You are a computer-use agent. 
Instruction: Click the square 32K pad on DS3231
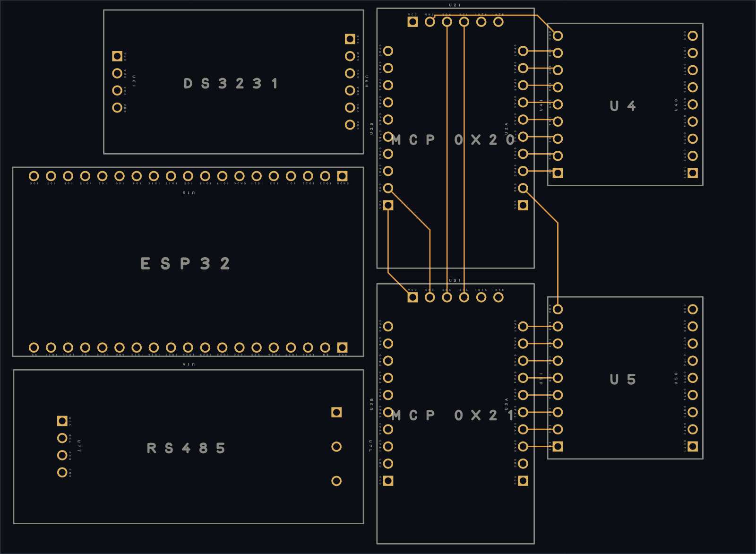[350, 39]
